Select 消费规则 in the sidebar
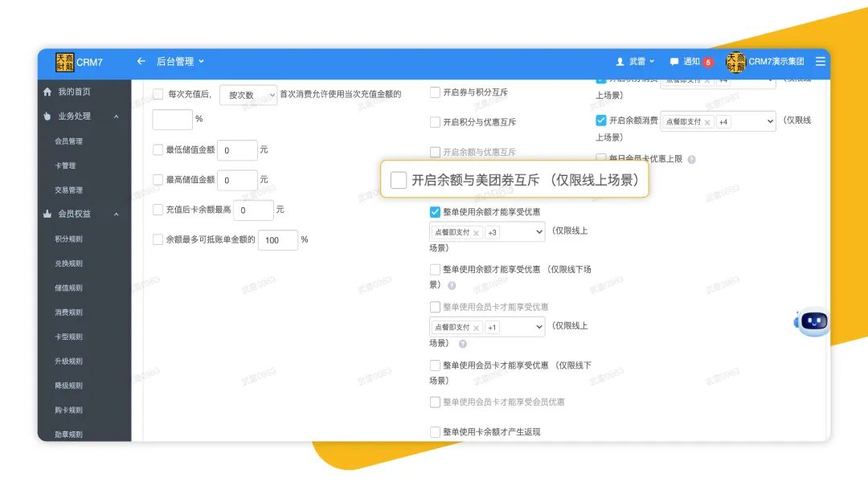Image resolution: width=868 pixels, height=490 pixels. coord(68,312)
